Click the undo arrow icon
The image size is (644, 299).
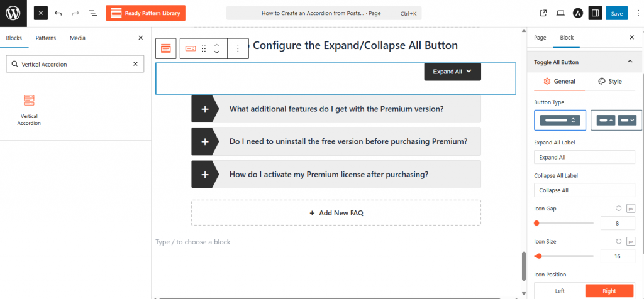point(58,13)
